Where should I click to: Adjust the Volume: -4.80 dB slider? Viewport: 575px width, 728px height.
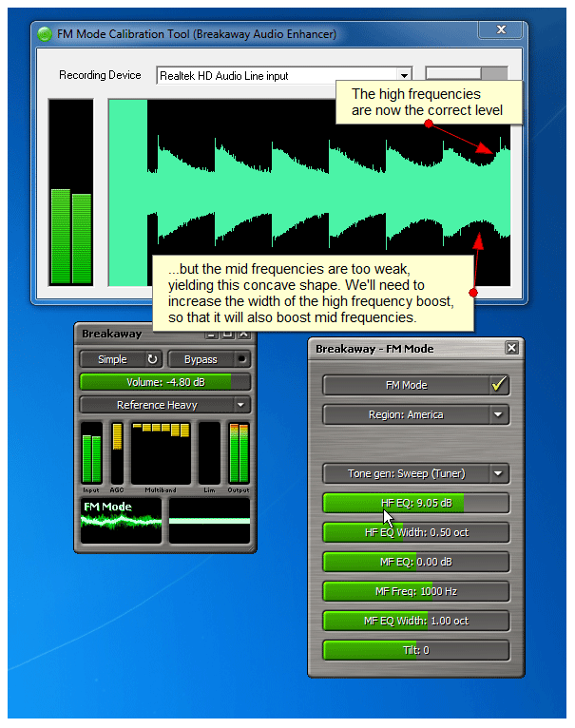[164, 382]
